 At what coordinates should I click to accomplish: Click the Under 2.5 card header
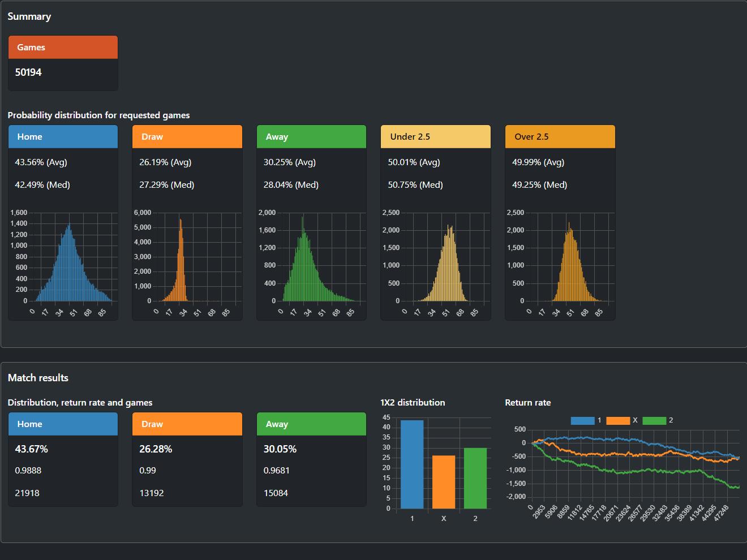pos(436,137)
